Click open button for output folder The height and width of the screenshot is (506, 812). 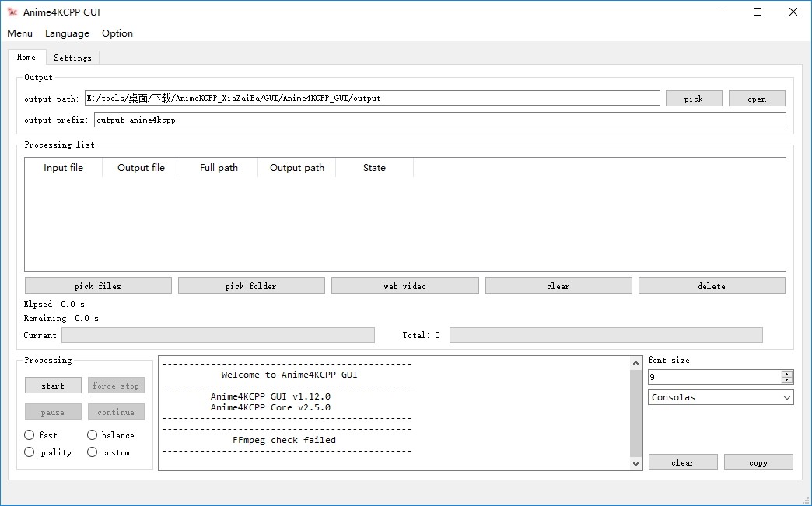[757, 99]
